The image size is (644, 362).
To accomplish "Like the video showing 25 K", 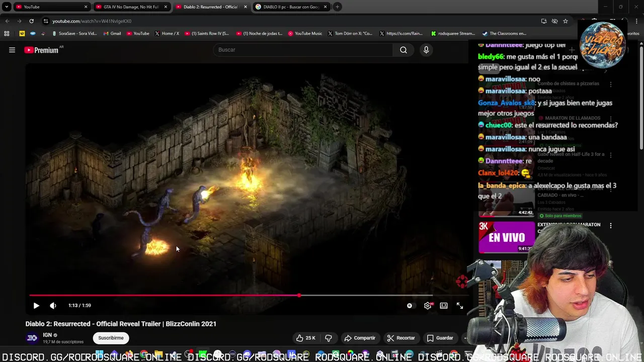I will point(306,338).
